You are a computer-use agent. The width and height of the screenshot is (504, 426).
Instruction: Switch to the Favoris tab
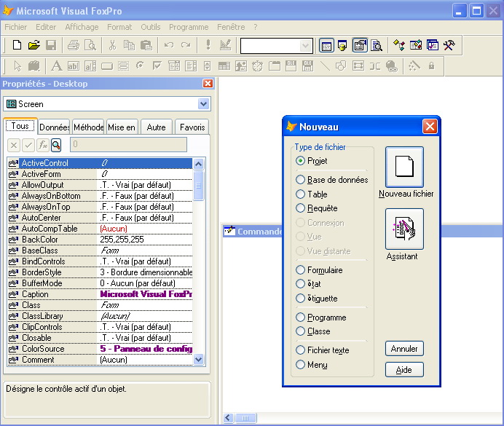point(192,127)
